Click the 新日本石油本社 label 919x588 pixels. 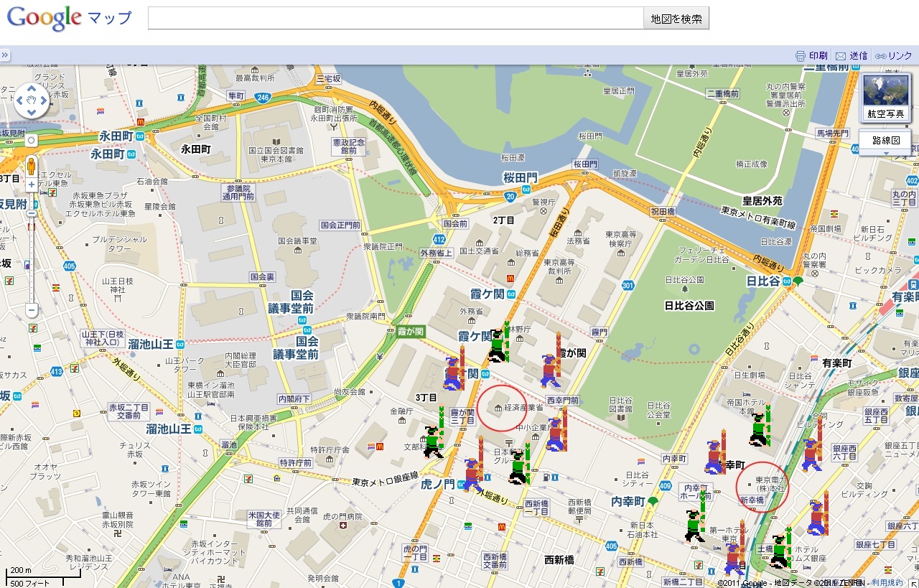[x=642, y=531]
